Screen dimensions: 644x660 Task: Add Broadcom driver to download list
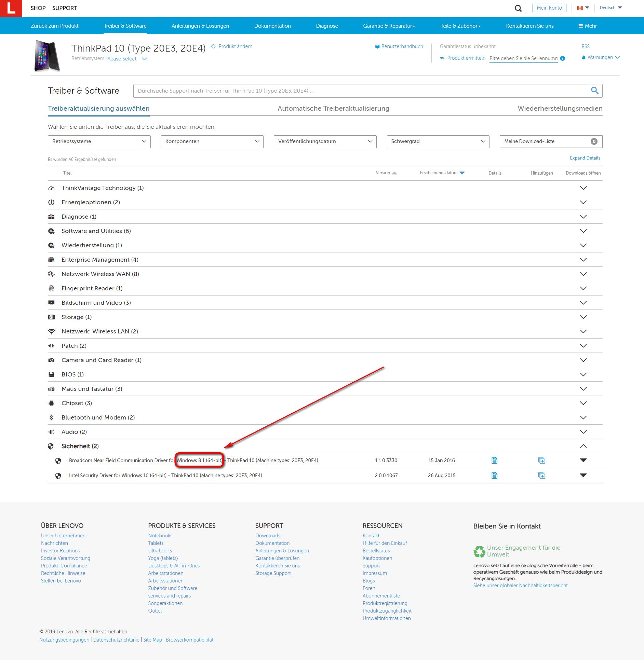pyautogui.click(x=541, y=460)
